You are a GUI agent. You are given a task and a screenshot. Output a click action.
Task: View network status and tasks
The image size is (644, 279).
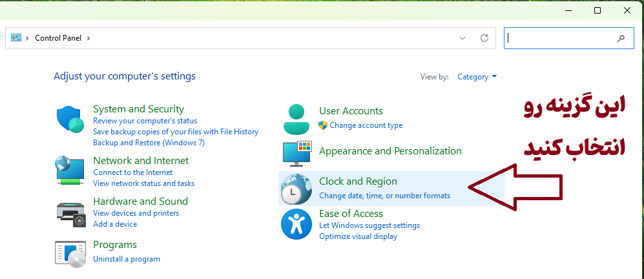[x=144, y=183]
